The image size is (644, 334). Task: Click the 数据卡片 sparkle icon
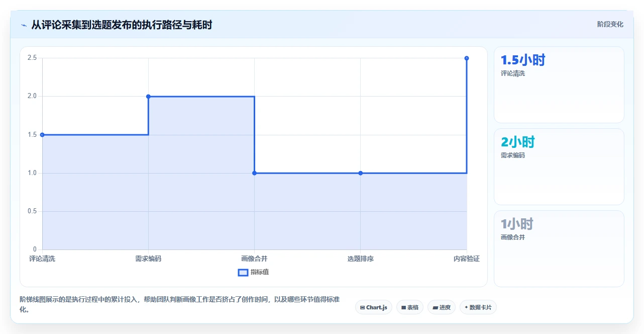466,307
